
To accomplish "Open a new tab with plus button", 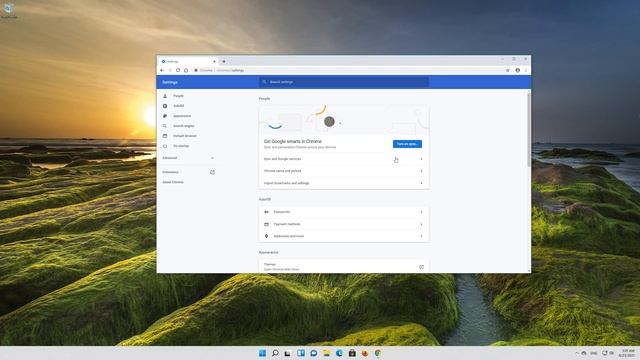I will coord(224,61).
